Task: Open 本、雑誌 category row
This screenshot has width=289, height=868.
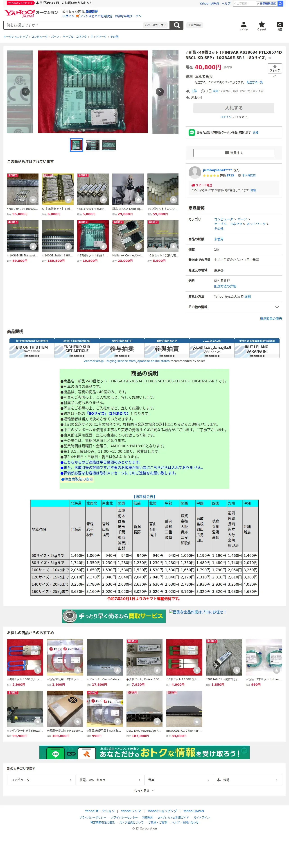Action: pyautogui.click(x=247, y=780)
